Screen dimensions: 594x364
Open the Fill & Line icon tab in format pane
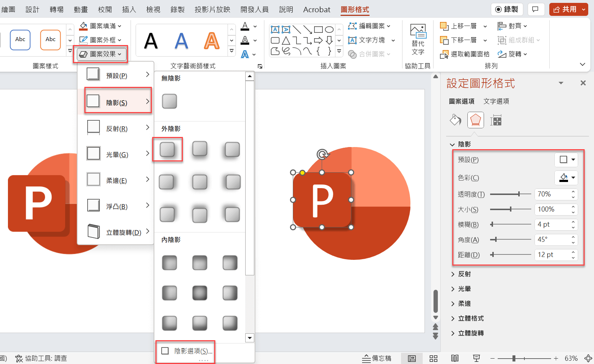click(x=456, y=120)
